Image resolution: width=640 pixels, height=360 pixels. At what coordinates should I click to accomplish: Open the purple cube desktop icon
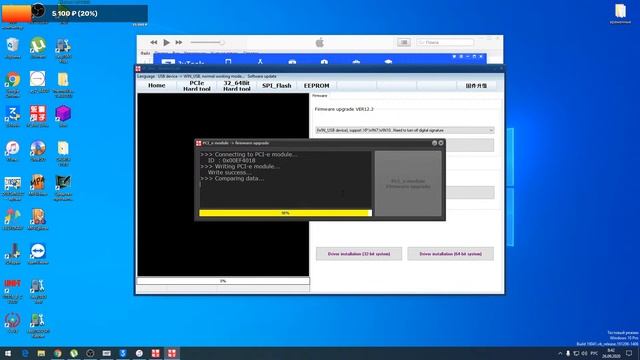63,116
